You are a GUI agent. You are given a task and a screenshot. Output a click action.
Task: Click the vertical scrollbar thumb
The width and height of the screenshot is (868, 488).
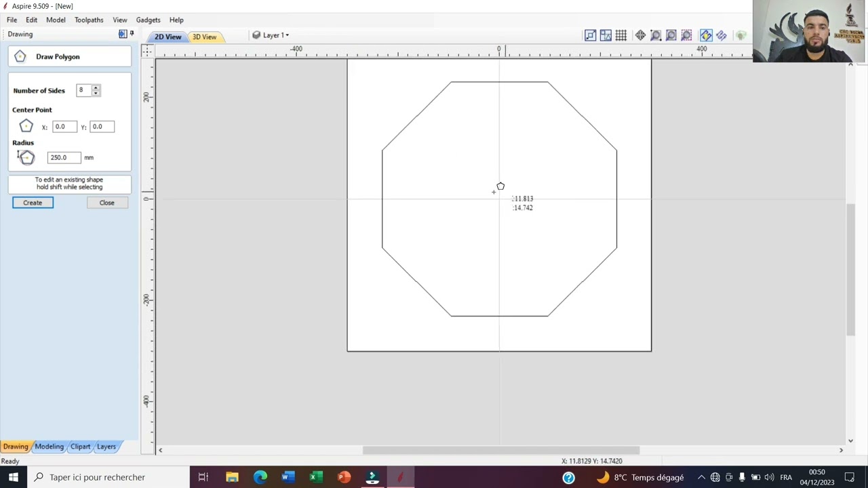(850, 269)
